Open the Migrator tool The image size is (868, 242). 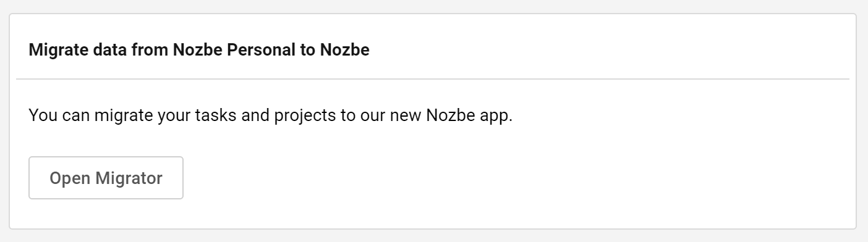(x=106, y=178)
